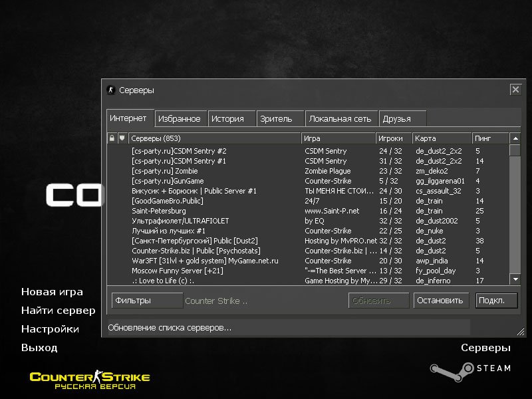Select Найти сервер in main menu

point(58,311)
